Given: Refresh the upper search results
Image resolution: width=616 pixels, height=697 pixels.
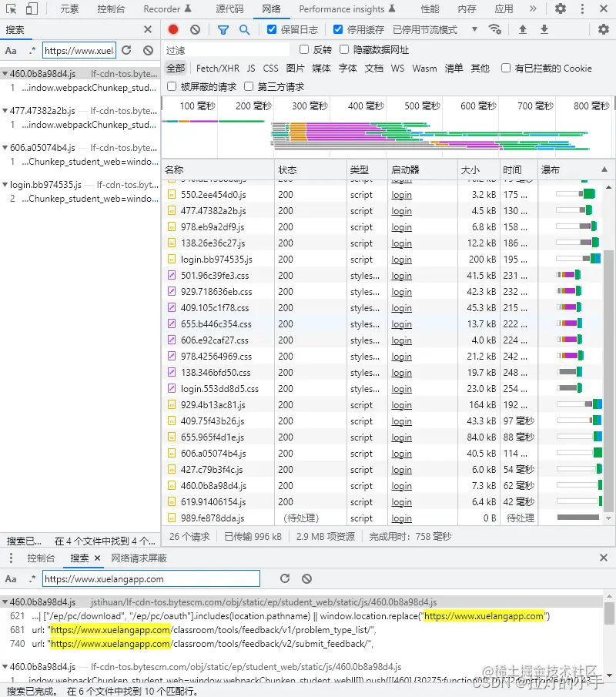Looking at the screenshot, I should click(x=127, y=50).
